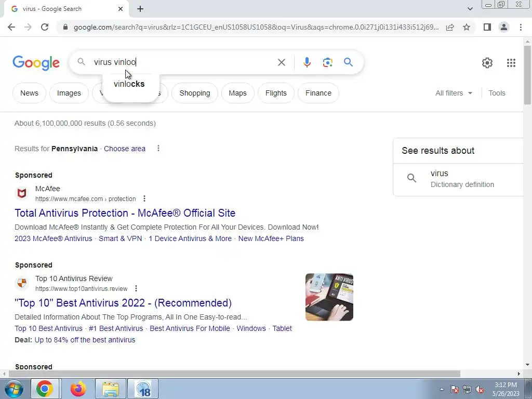Expand the tab search chevron
Screen dimensions: 532x399
tap(470, 9)
